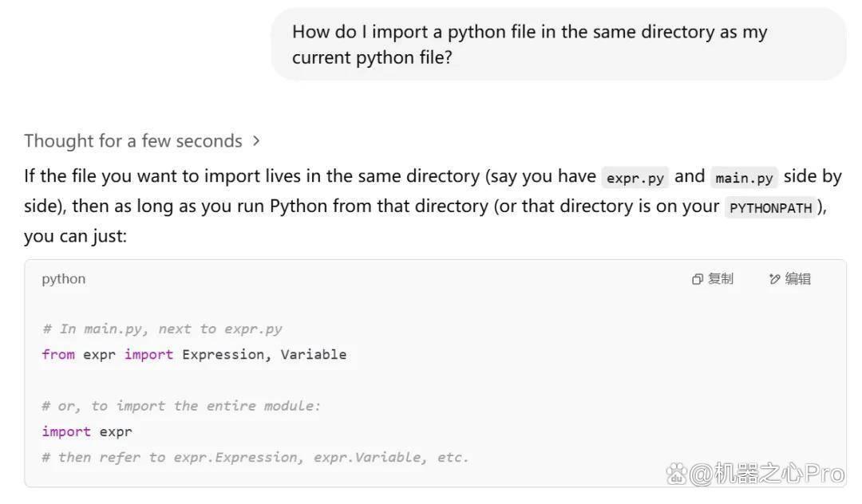
Task: Select the 编辑 edit label
Action: (798, 279)
